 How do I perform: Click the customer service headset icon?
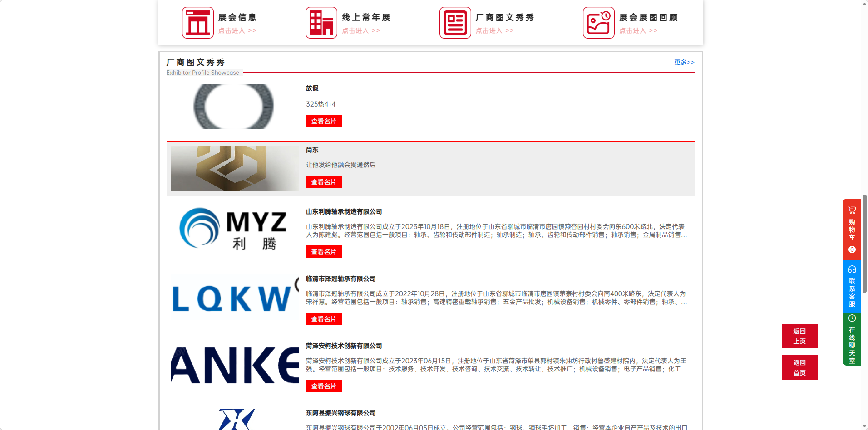coord(852,269)
